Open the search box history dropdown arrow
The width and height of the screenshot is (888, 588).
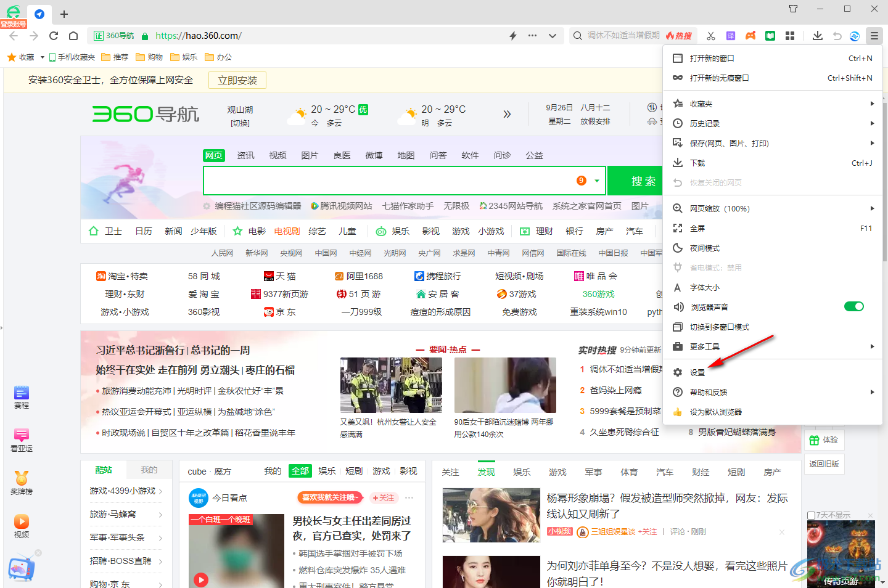[x=597, y=181]
